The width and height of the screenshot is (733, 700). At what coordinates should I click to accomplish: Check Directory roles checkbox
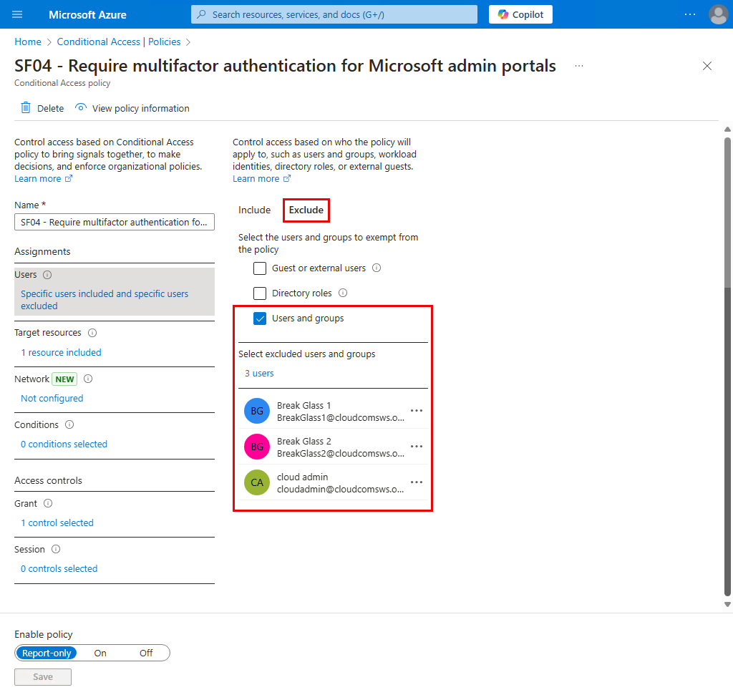pos(259,293)
